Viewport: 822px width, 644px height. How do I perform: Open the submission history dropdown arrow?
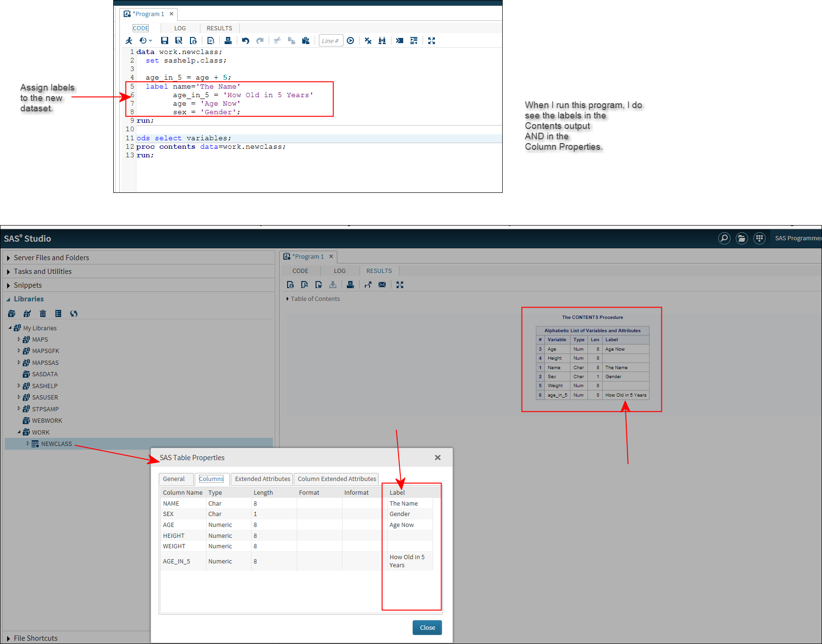150,41
